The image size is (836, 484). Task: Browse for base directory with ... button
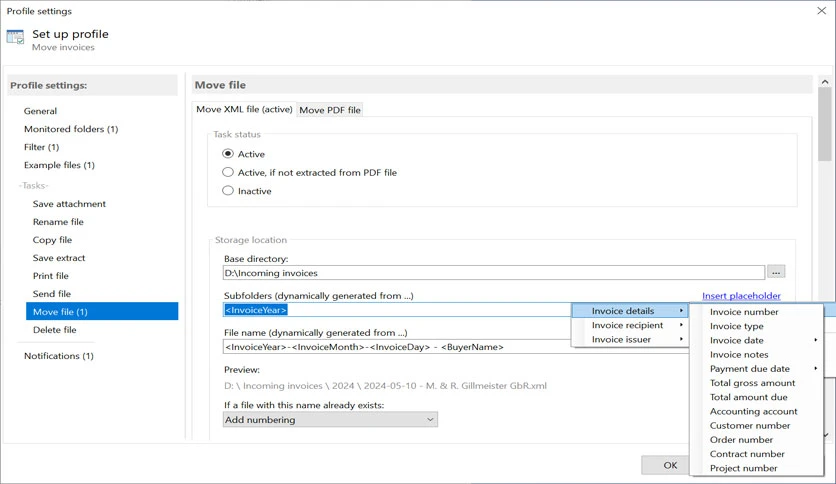(x=776, y=272)
